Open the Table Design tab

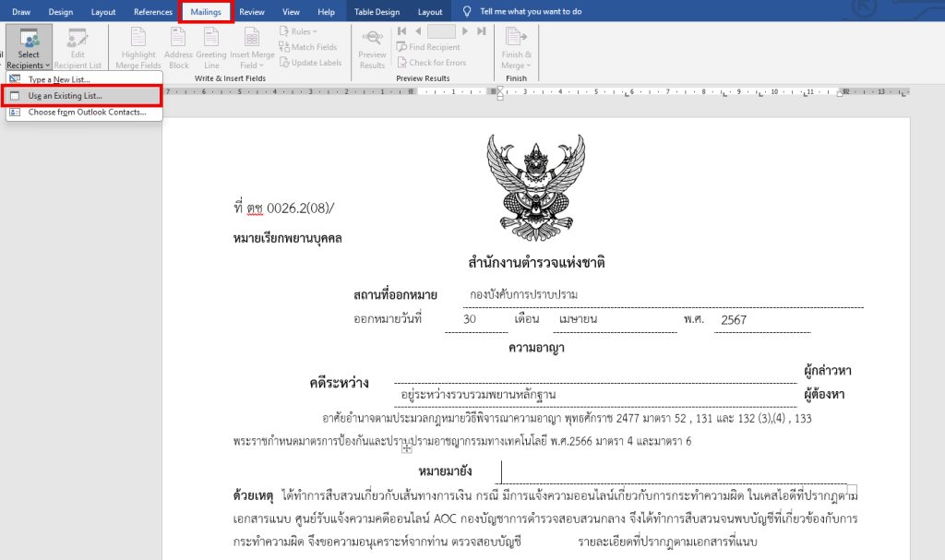point(377,12)
